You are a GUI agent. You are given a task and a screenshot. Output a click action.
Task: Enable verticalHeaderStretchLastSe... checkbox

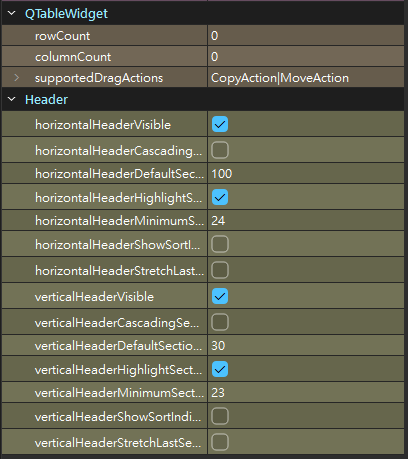(x=220, y=442)
